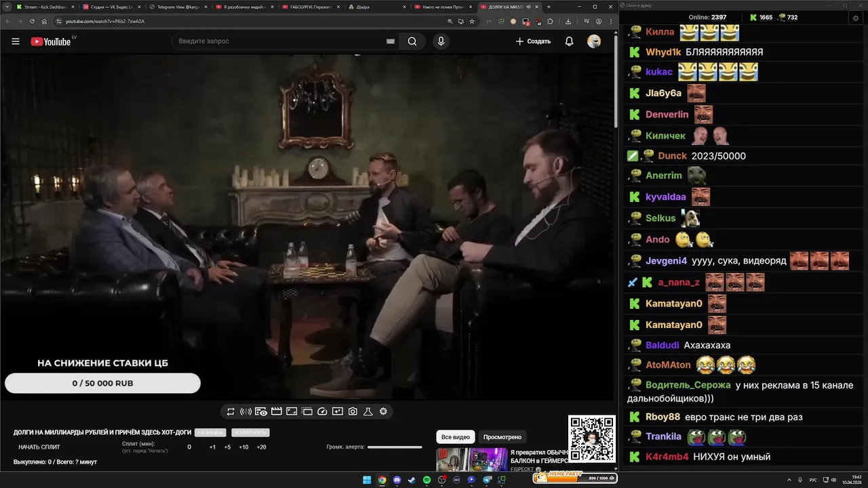Viewport: 868px width, 488px height.
Task: Open Steam from the taskbar
Action: click(x=412, y=480)
